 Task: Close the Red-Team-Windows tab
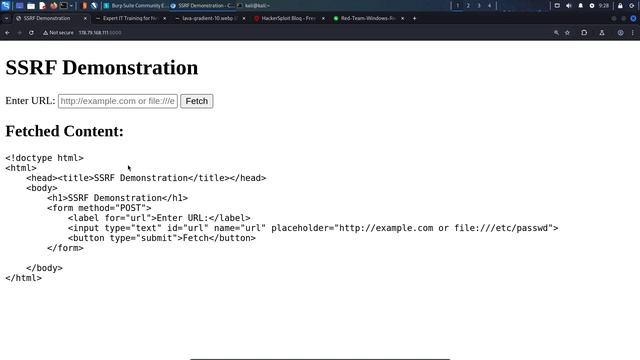[402, 18]
